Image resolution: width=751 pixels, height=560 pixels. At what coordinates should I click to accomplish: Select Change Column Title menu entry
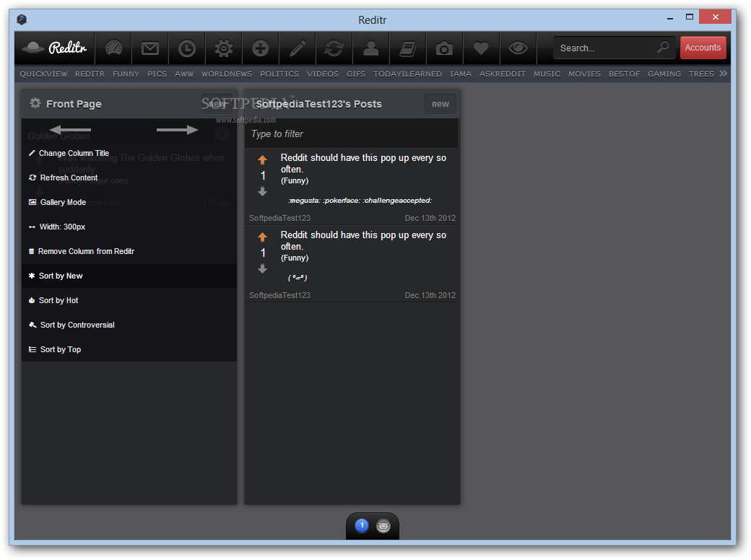(x=129, y=153)
